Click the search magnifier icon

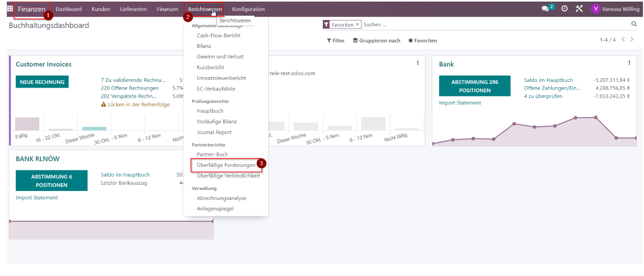coord(634,24)
